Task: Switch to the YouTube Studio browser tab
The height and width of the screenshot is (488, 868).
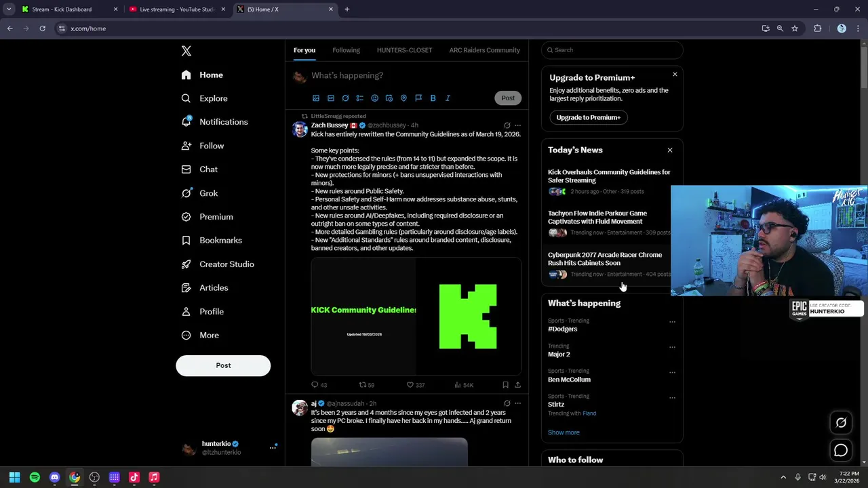Action: tap(176, 9)
